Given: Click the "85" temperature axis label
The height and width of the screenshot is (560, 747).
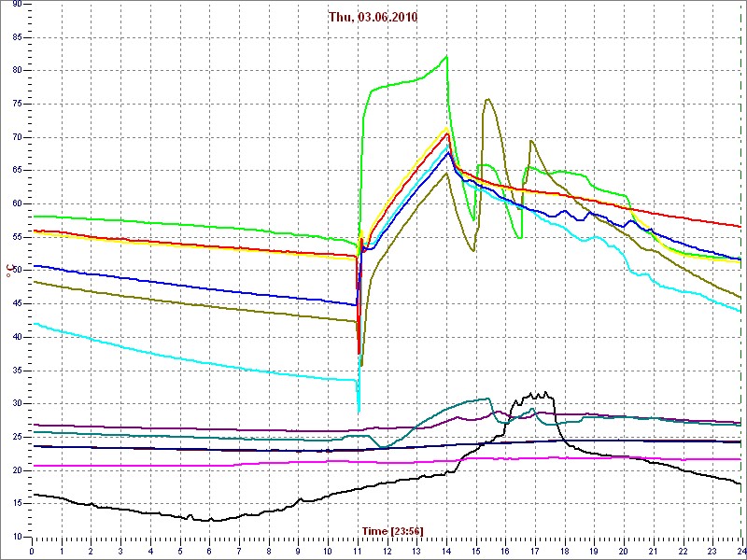Looking at the screenshot, I should point(15,37).
